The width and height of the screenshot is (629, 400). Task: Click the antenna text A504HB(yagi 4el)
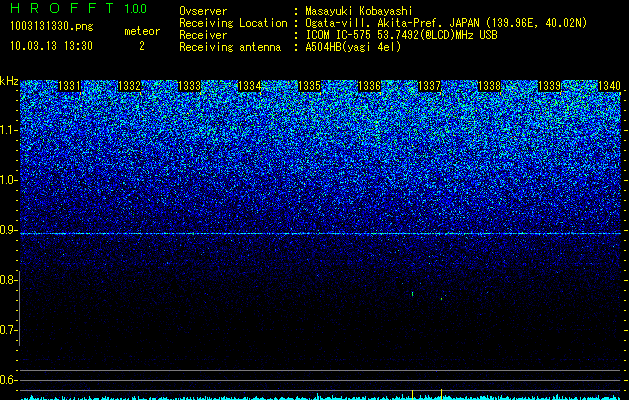(x=353, y=47)
